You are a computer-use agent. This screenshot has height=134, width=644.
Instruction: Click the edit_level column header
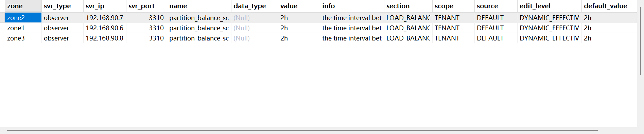550,6
